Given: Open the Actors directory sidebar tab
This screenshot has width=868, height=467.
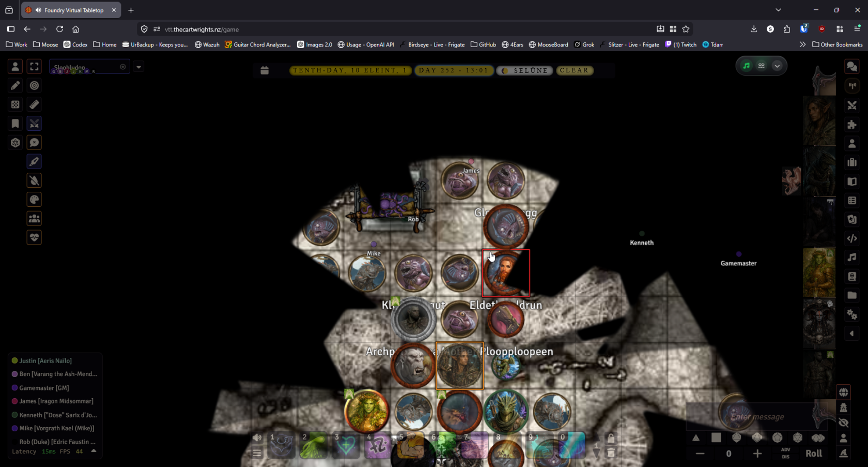Looking at the screenshot, I should [x=852, y=143].
